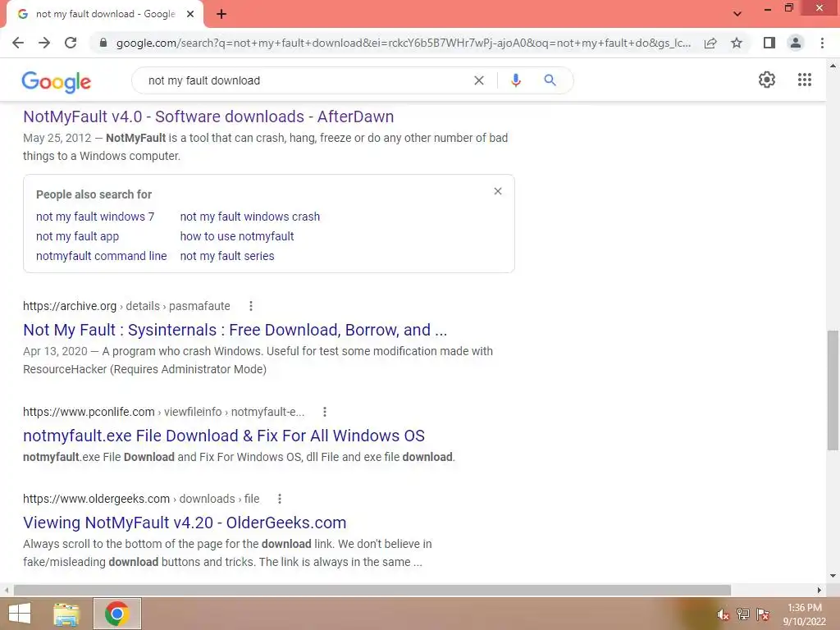Open options for the pconlife.com result
The width and height of the screenshot is (840, 630).
point(325,412)
